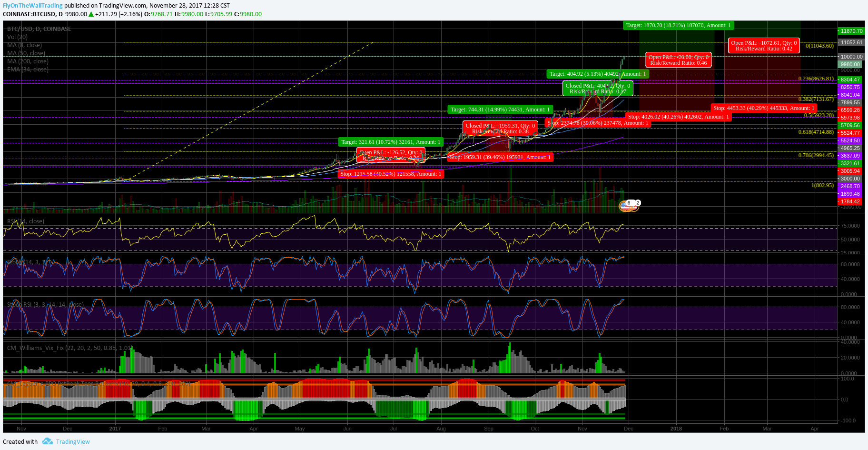The width and height of the screenshot is (868, 450).
Task: Click the Sep label on the time axis
Action: pyautogui.click(x=489, y=429)
